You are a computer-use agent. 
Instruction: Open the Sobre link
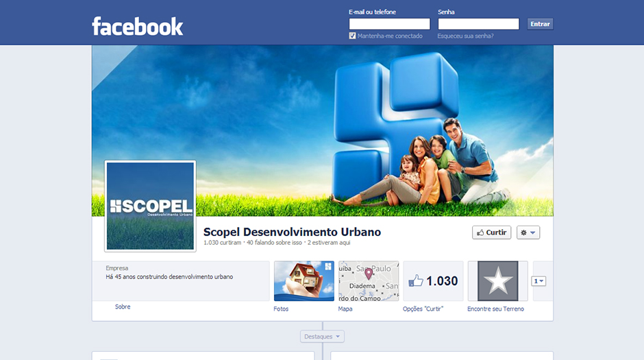[x=123, y=307]
